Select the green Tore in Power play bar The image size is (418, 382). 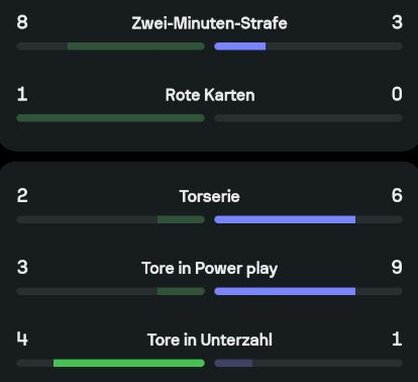[x=181, y=292]
